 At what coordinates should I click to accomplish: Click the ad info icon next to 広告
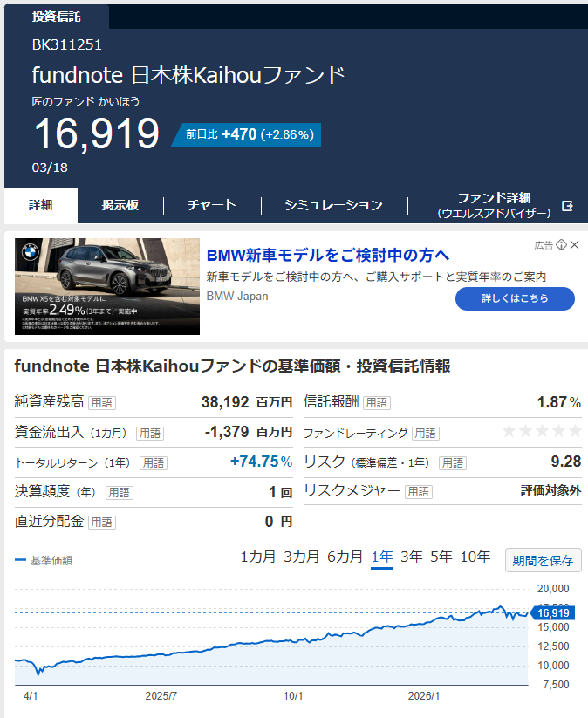pyautogui.click(x=561, y=245)
